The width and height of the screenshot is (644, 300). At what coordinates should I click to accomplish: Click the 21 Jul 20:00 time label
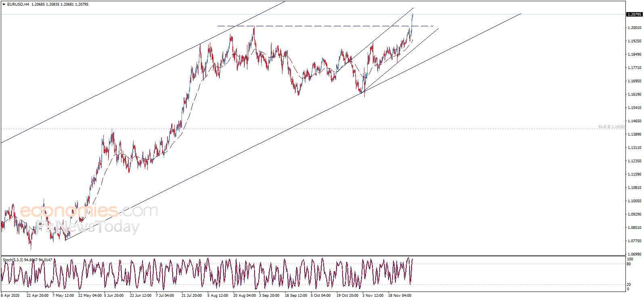tap(192, 296)
